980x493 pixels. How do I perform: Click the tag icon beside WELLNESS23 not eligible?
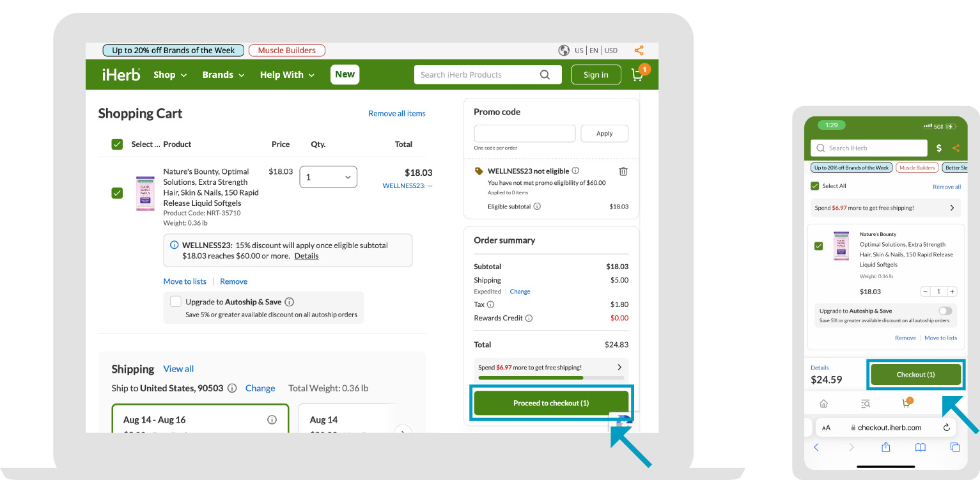pos(479,171)
